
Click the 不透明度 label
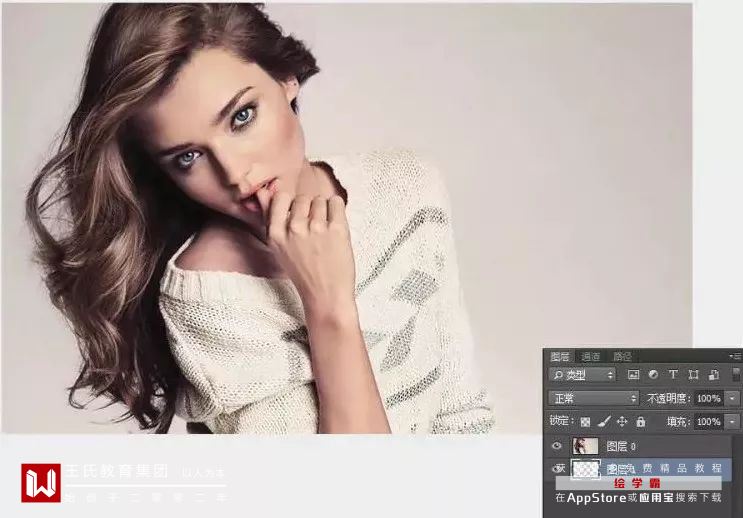pos(669,399)
